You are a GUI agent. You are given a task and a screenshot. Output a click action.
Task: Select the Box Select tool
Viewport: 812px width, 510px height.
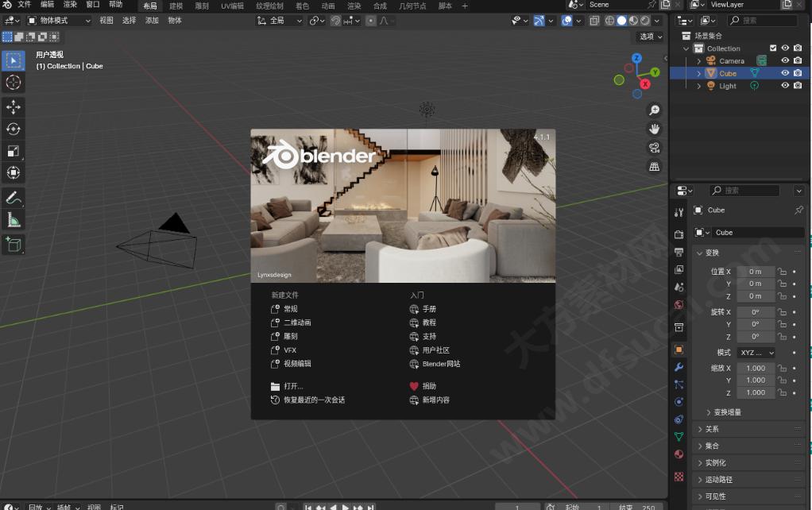(x=14, y=60)
